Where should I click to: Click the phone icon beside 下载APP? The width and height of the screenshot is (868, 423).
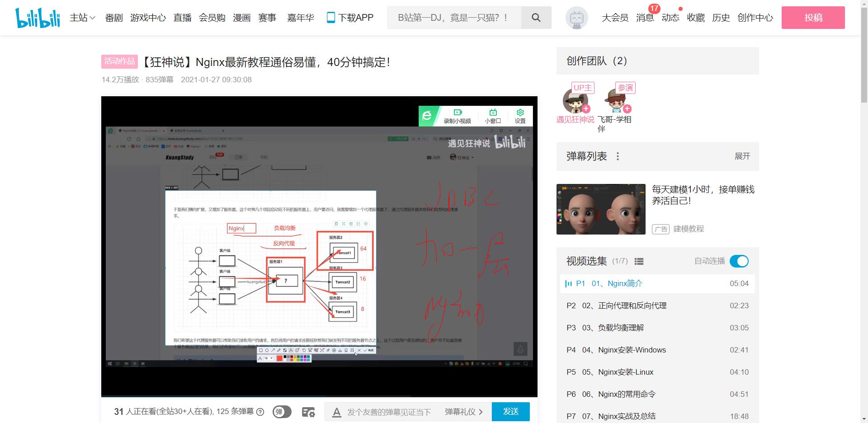point(330,18)
